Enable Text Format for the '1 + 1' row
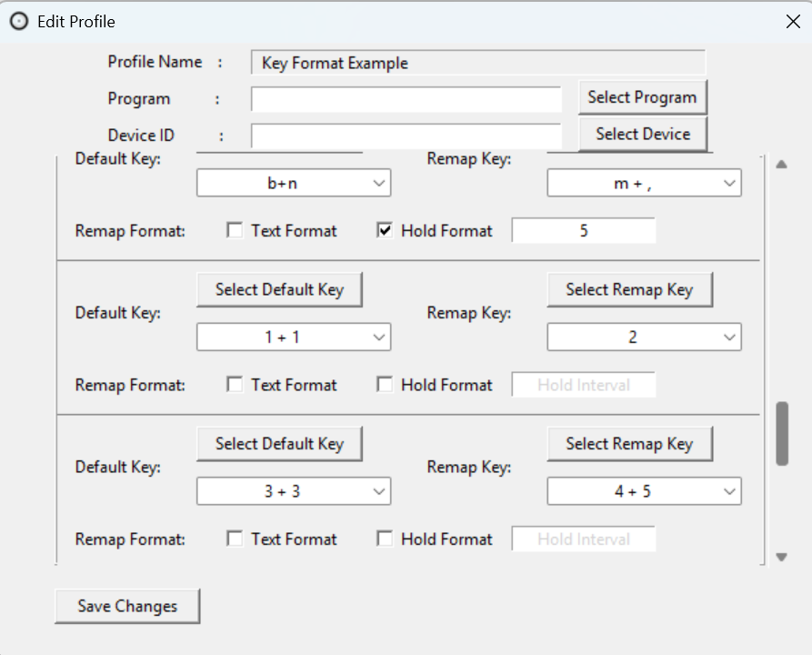 coord(235,385)
